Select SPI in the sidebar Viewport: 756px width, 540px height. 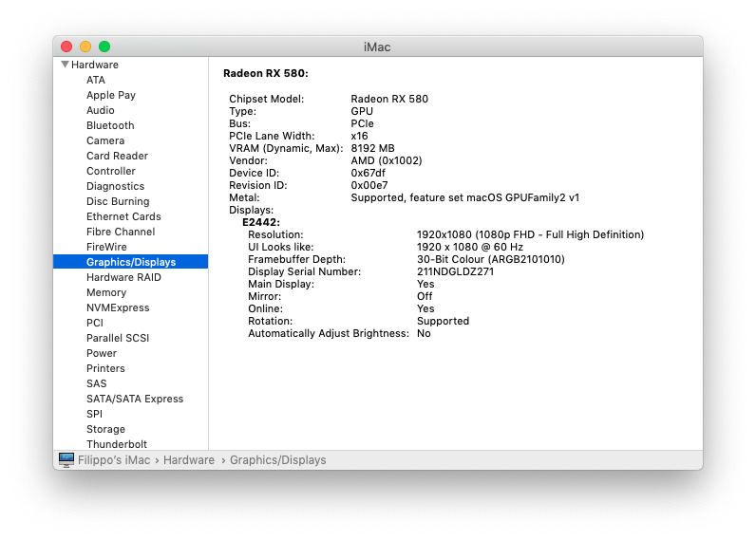coord(94,414)
